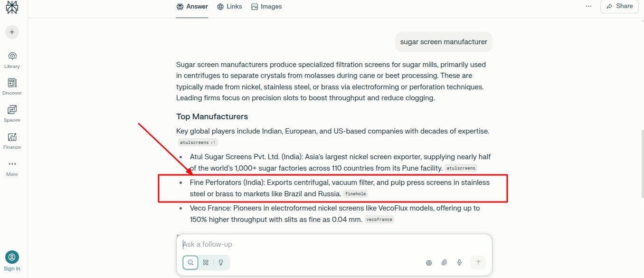Open the Library from the sidebar
Viewport: 644px width, 278px height.
12,60
